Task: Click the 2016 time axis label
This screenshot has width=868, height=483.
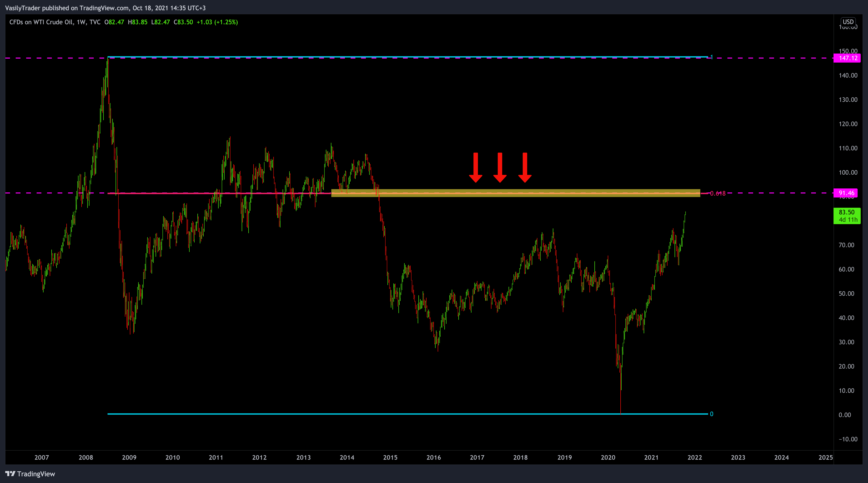Action: [x=434, y=457]
